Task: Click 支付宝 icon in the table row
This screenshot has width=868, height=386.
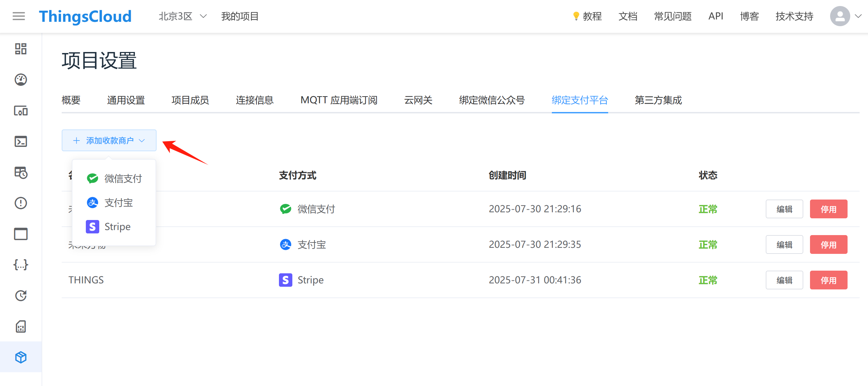Action: [285, 244]
